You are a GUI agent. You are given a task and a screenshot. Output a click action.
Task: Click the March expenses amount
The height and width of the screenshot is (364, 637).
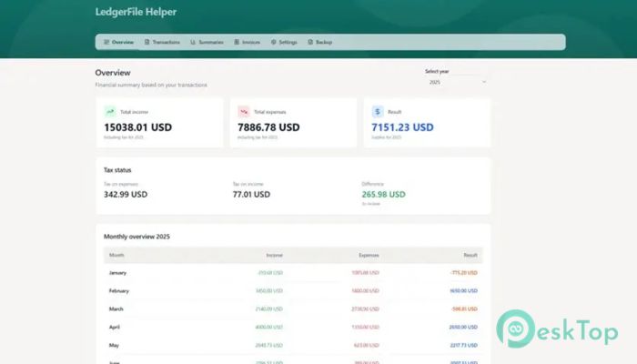[x=365, y=309]
